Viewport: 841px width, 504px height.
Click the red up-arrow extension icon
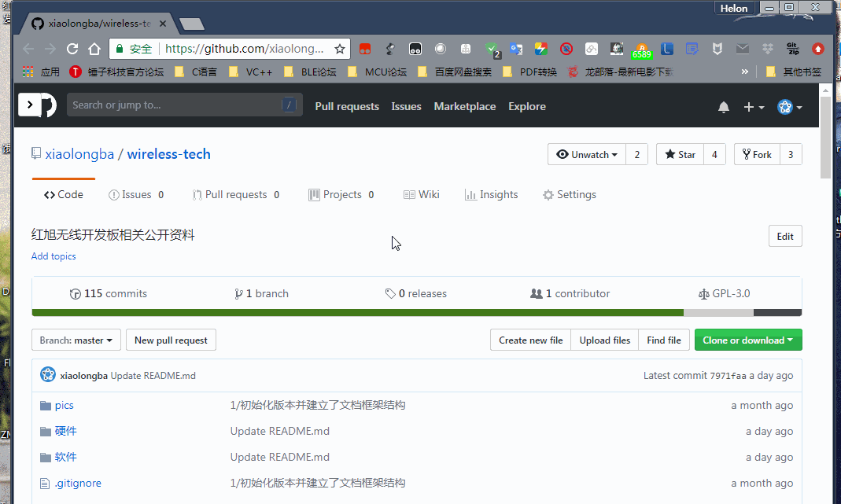(818, 49)
